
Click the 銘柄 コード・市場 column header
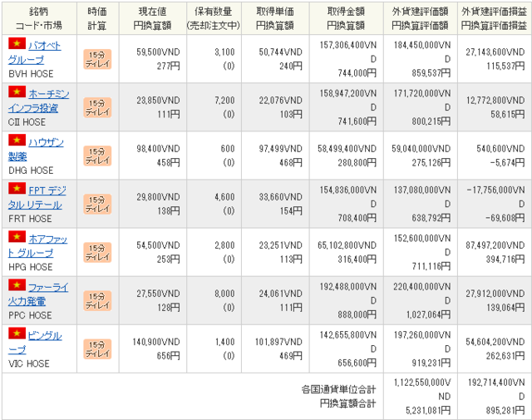tap(39, 18)
